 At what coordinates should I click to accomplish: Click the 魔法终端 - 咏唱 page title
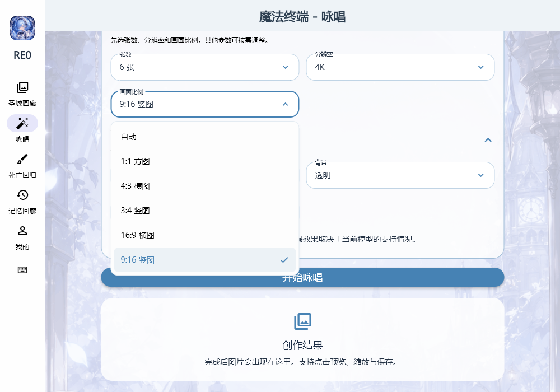click(302, 17)
